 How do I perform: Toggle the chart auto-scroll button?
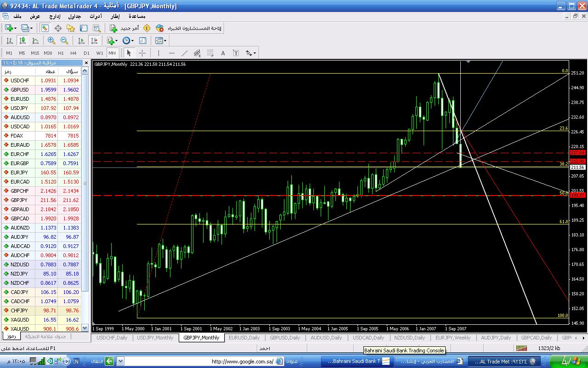tap(81, 40)
